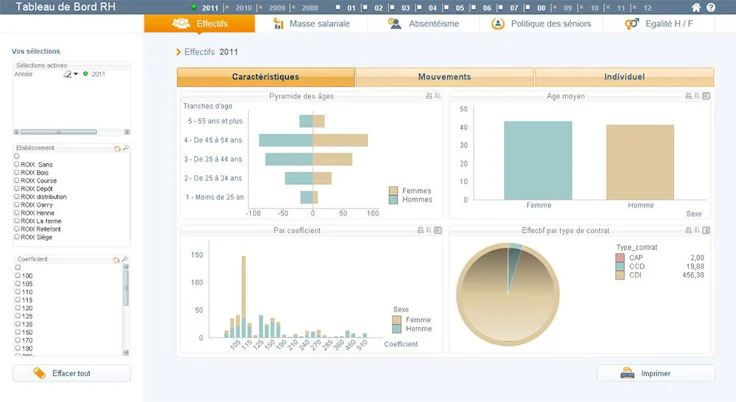Select the Caractéristiques sub-tab
The height and width of the screenshot is (402, 736).
click(x=266, y=77)
